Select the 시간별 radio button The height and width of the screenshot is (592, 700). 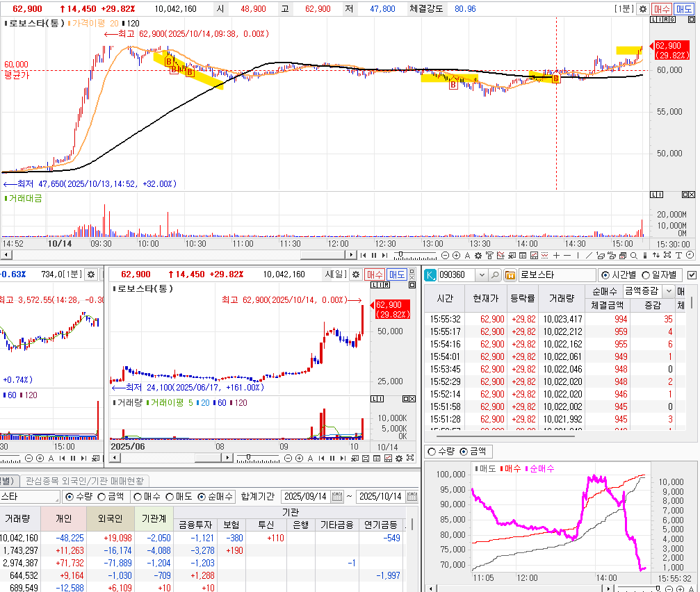click(605, 275)
